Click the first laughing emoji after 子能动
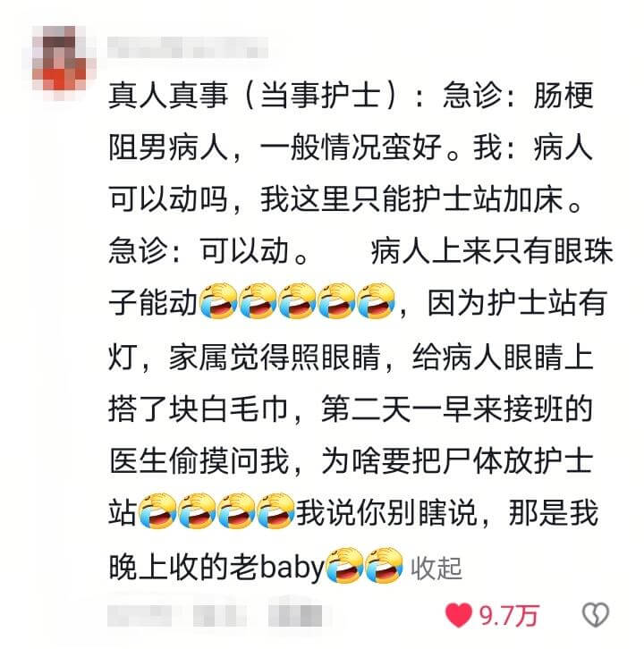Image resolution: width=644 pixels, height=649 pixels. point(218,302)
